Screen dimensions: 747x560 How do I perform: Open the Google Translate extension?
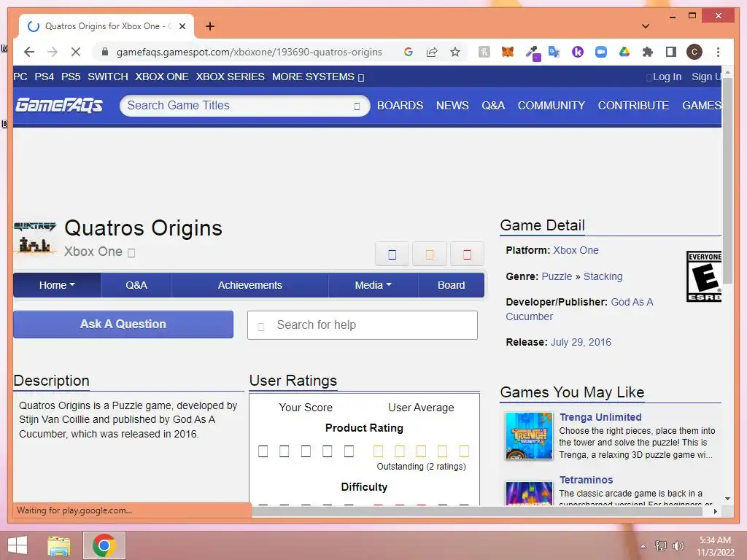(554, 52)
